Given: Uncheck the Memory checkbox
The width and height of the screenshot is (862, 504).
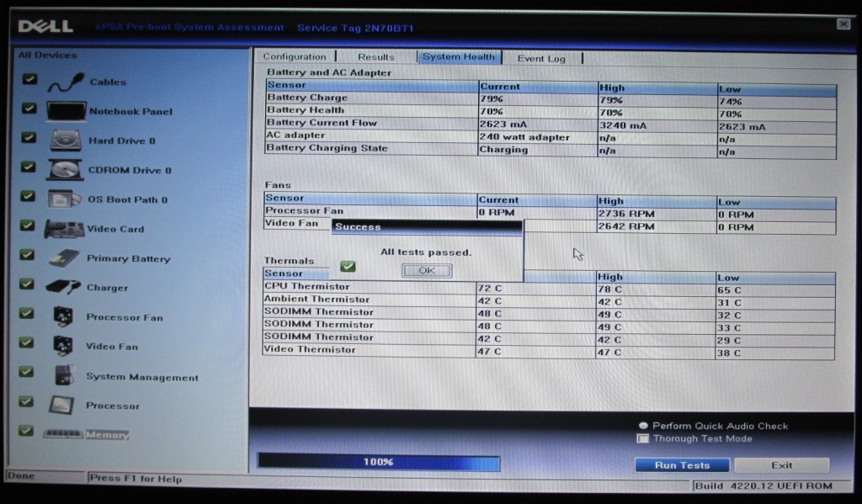Looking at the screenshot, I should [x=25, y=431].
